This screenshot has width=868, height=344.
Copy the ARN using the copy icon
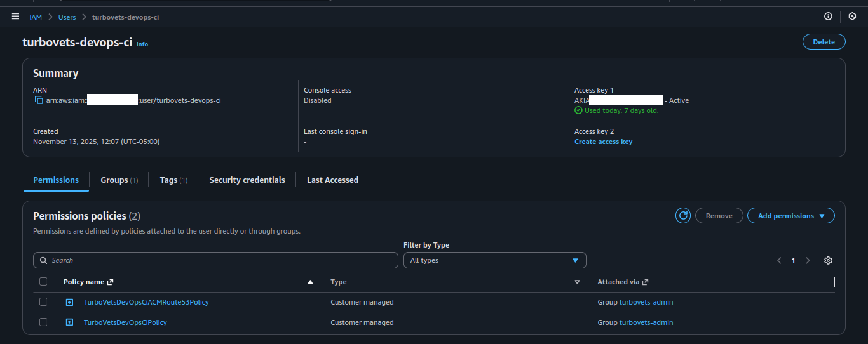click(39, 100)
